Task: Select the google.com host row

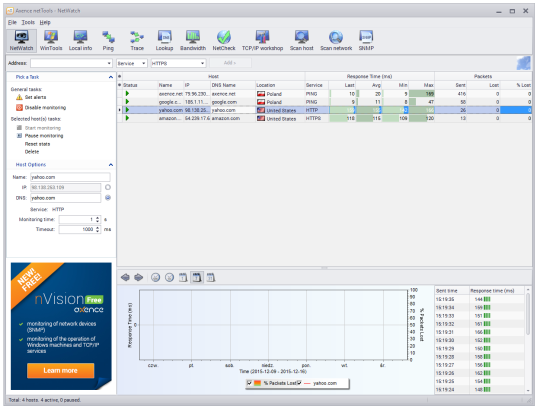Action: click(324, 102)
